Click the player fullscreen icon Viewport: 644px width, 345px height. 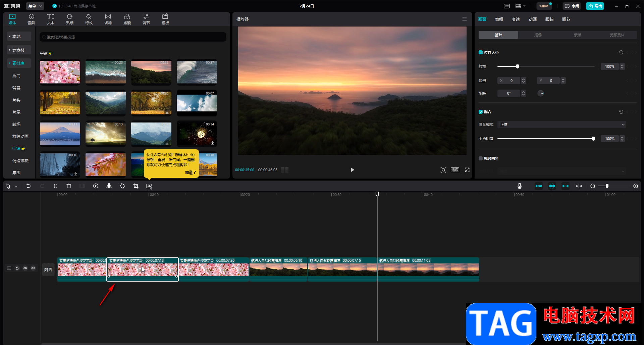(x=467, y=170)
